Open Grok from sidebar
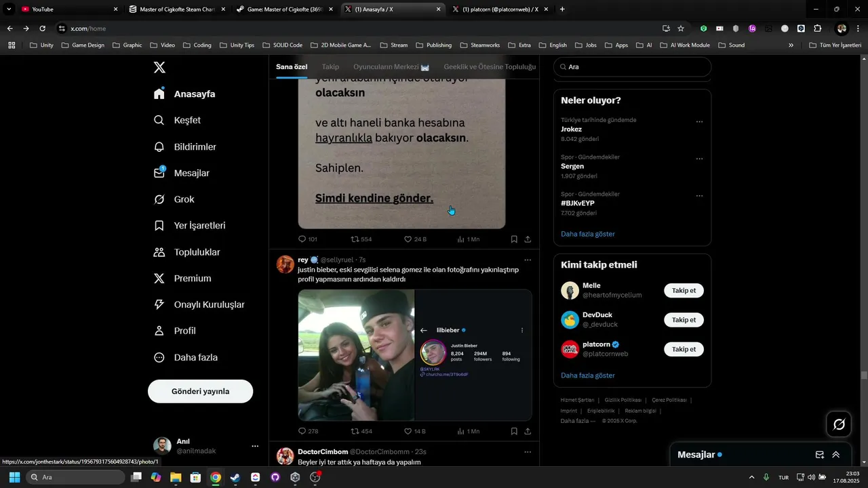The height and width of the screenshot is (488, 868). pos(174,199)
